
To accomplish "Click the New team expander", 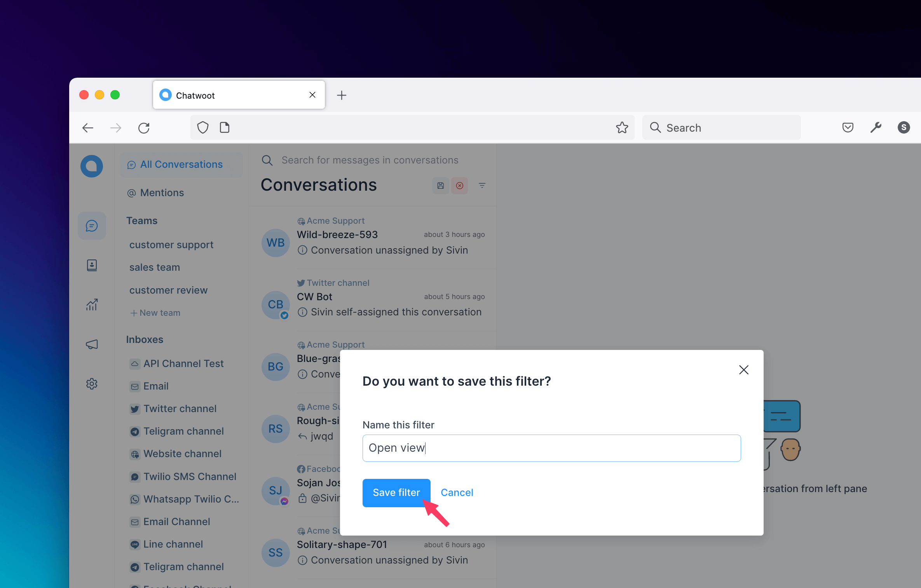I will (x=156, y=313).
